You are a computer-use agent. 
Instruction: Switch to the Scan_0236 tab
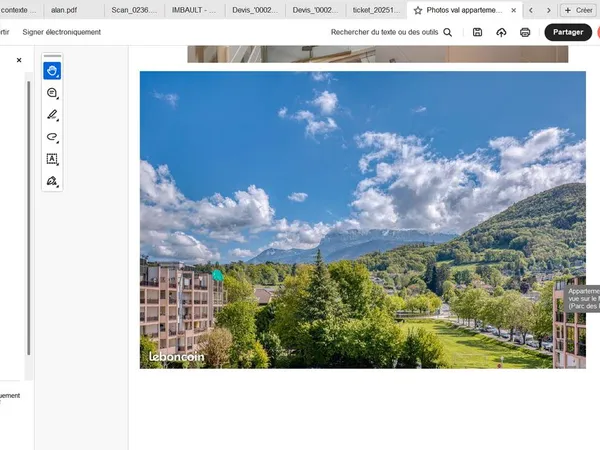(x=134, y=10)
